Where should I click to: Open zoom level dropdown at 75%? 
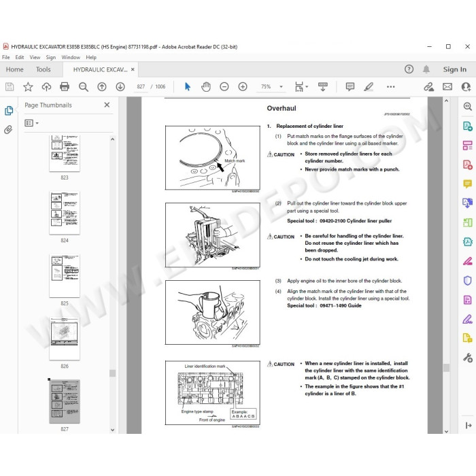281,87
